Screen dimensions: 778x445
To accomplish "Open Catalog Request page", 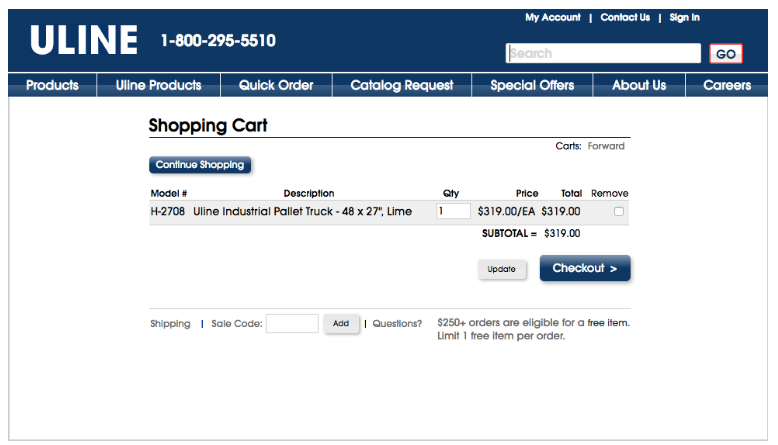I will [402, 85].
